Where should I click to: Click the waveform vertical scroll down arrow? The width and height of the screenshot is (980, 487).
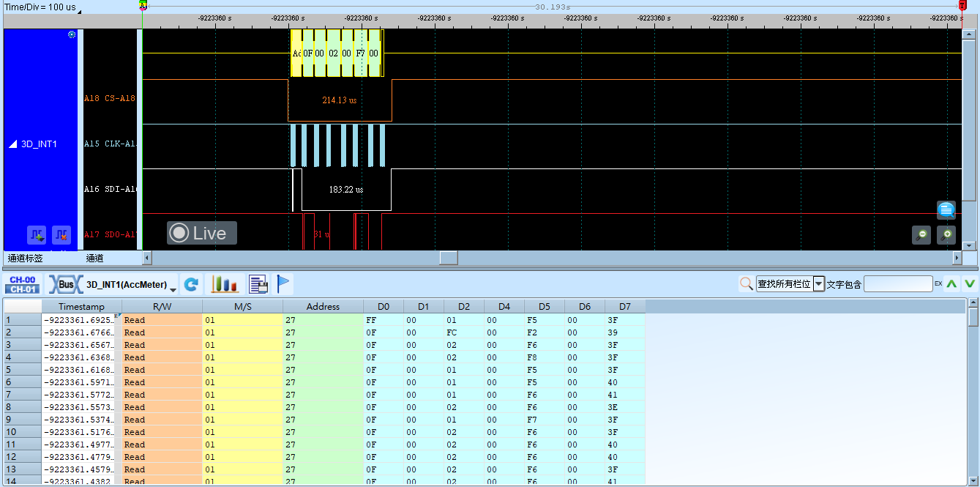click(x=970, y=245)
